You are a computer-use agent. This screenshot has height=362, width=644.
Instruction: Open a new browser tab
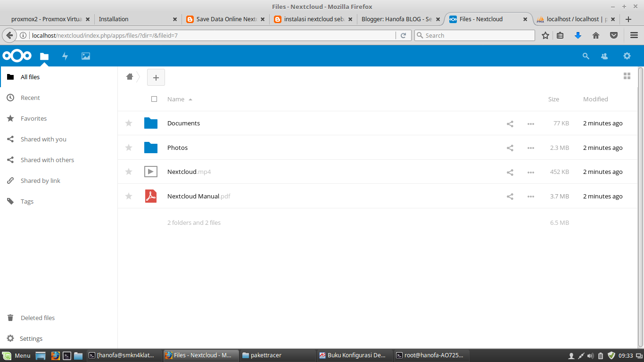[628, 19]
